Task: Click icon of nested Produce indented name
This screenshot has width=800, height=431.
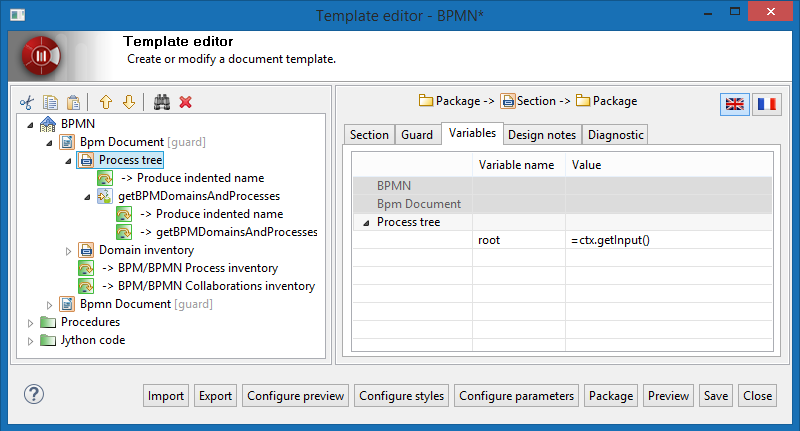Action: (x=124, y=214)
